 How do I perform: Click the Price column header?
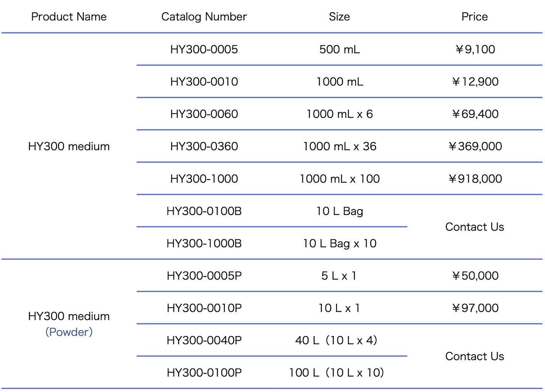[x=474, y=17]
